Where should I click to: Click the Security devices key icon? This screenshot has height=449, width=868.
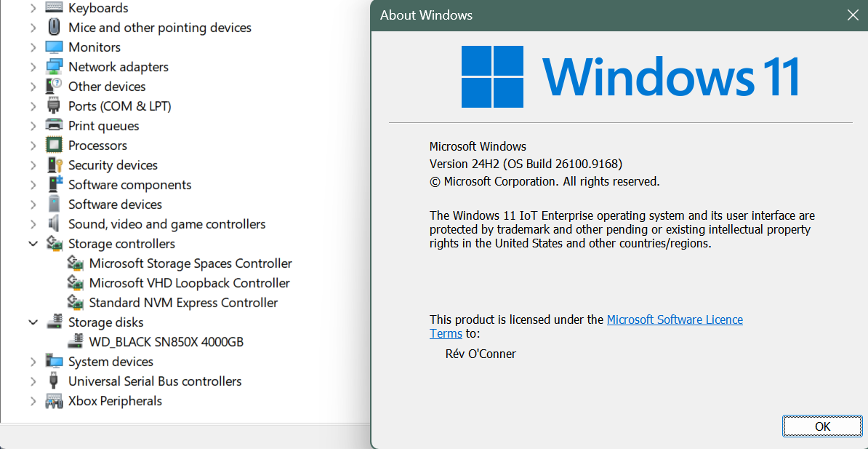coord(54,165)
